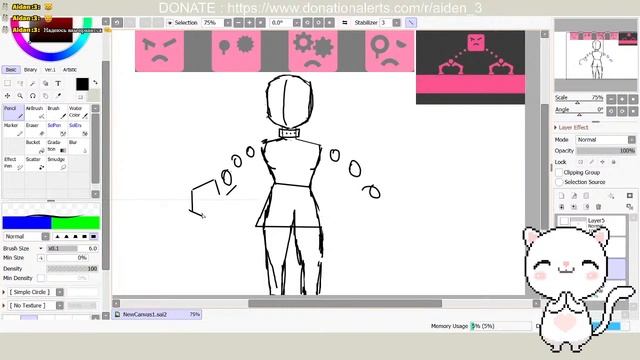Click navigator zoom out minus button

point(611,99)
